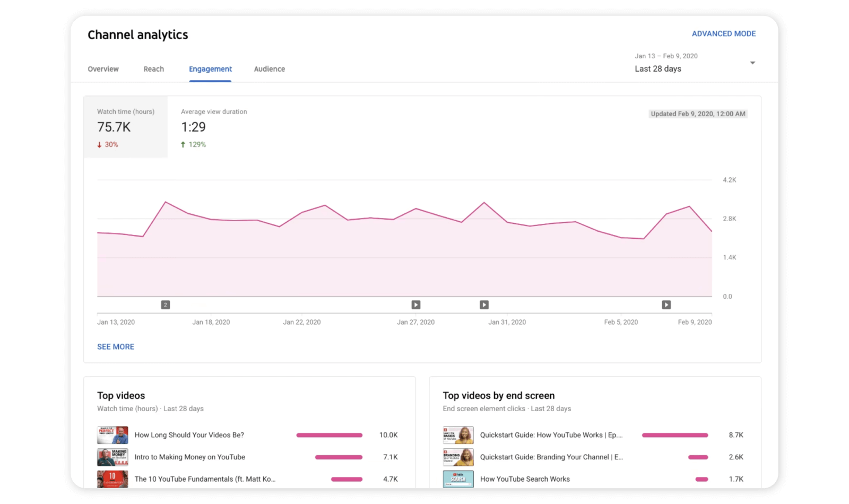
Task: Click the pink watch time bar for How Long Should Your Videos Be
Action: (329, 435)
